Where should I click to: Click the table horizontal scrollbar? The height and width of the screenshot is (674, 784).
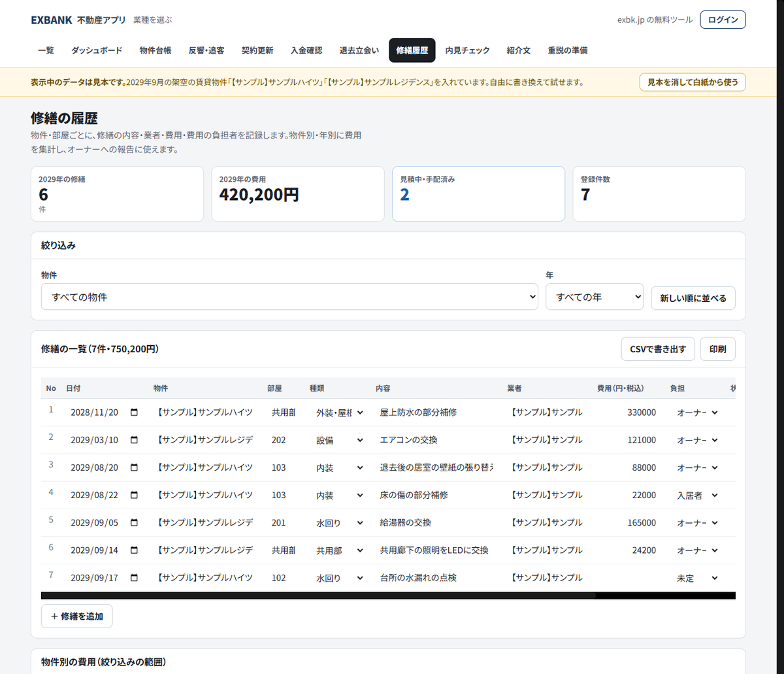click(x=388, y=596)
